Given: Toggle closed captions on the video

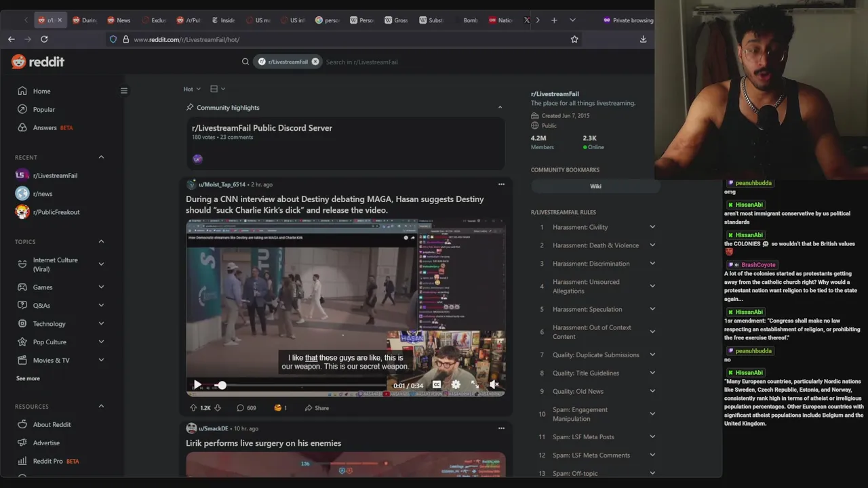Looking at the screenshot, I should 437,385.
